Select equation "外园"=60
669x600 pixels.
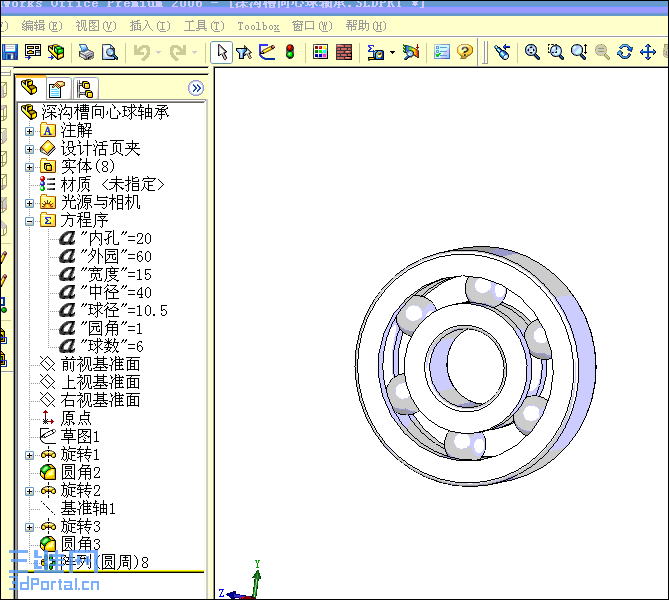coord(116,256)
